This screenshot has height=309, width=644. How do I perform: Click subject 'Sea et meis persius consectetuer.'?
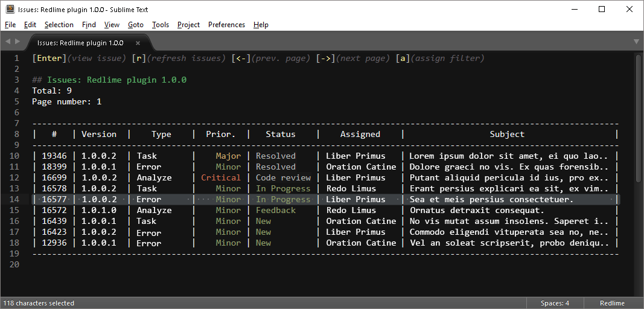(492, 199)
